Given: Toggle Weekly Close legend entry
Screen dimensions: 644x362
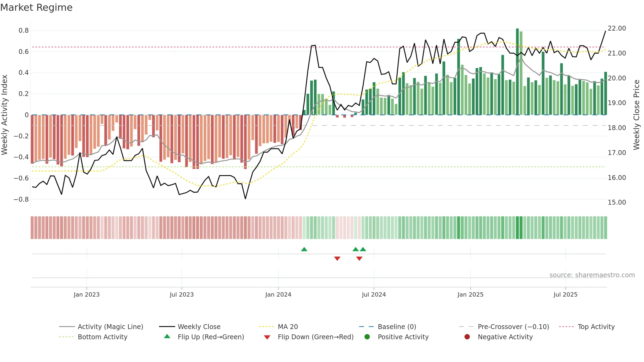Looking at the screenshot, I should point(190,327).
